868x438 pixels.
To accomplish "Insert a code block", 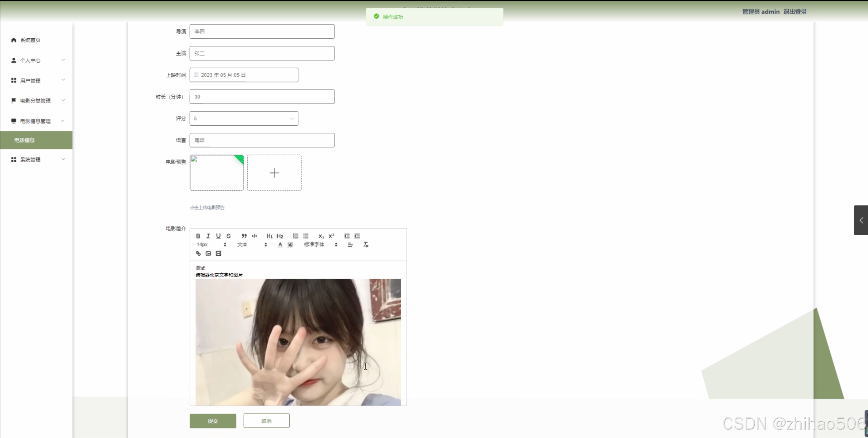I will (254, 236).
